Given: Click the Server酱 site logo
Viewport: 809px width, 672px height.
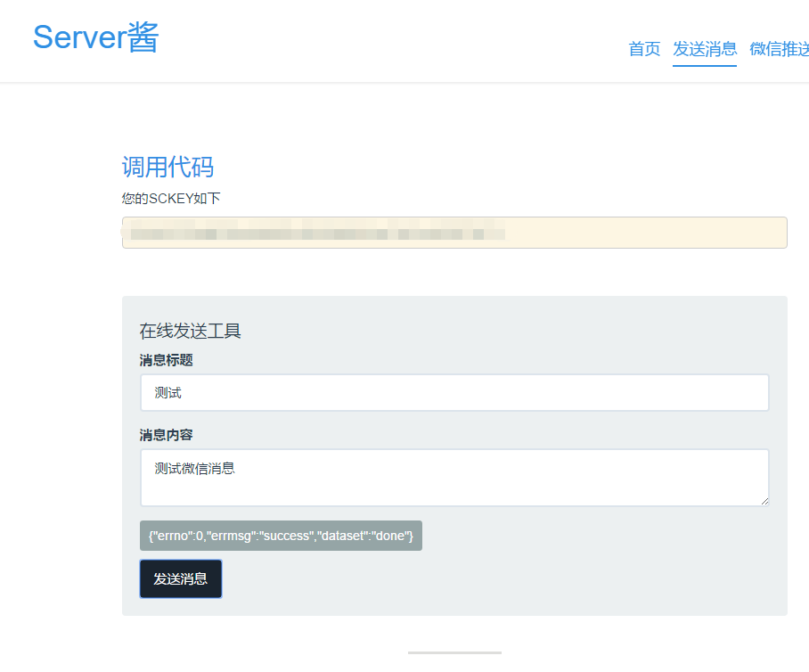Looking at the screenshot, I should [96, 37].
